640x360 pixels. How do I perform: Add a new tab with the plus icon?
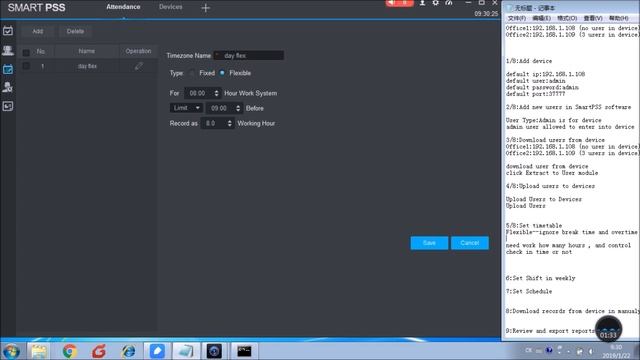pos(205,8)
